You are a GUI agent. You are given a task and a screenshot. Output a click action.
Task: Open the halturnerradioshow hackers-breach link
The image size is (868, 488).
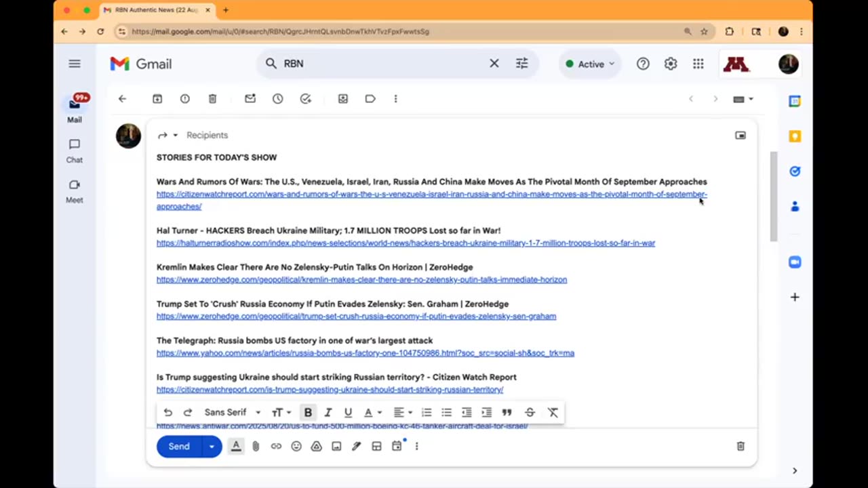click(x=406, y=243)
